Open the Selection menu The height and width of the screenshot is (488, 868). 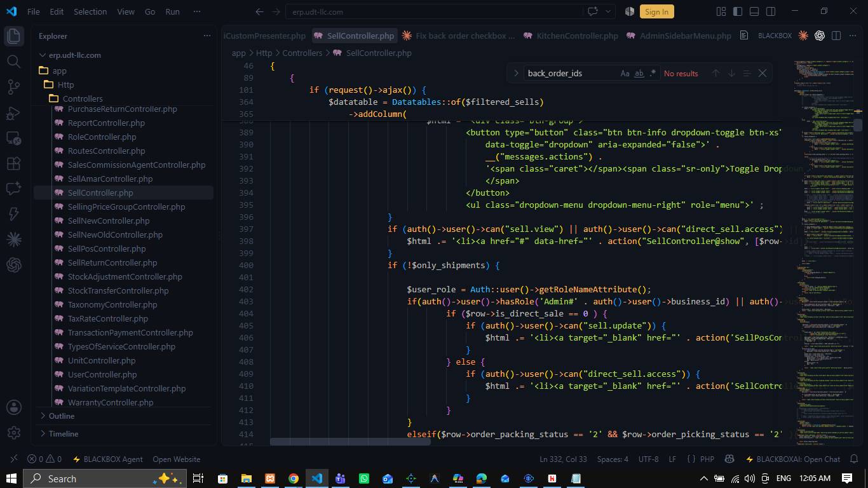[x=90, y=11]
